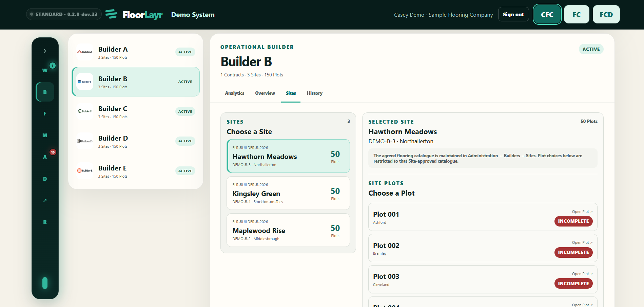This screenshot has width=644, height=307.
Task: Open Plot 003 via Open Plot link
Action: pos(582,274)
